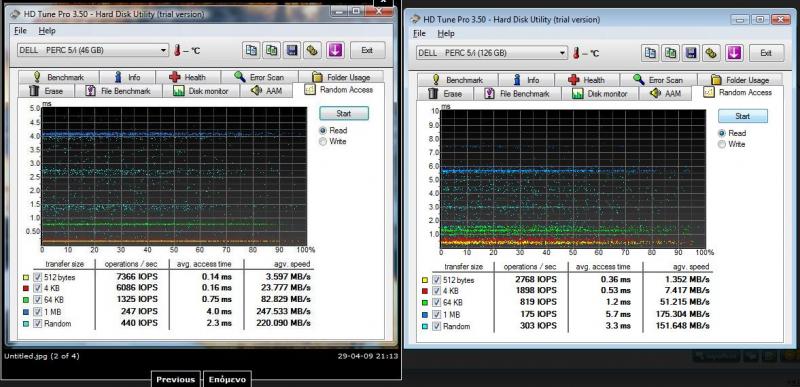The width and height of the screenshot is (800, 387).
Task: Switch to Disk monitor tab in right window
Action: click(x=600, y=94)
